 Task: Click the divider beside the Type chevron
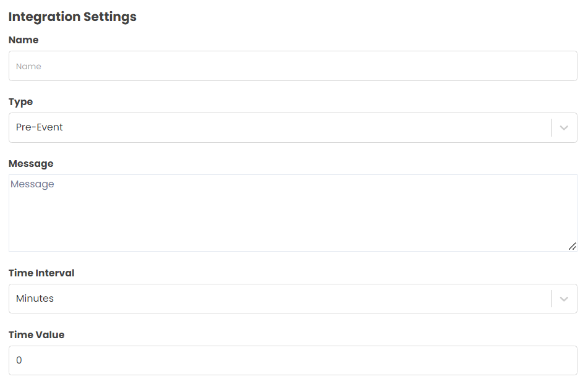tap(551, 128)
